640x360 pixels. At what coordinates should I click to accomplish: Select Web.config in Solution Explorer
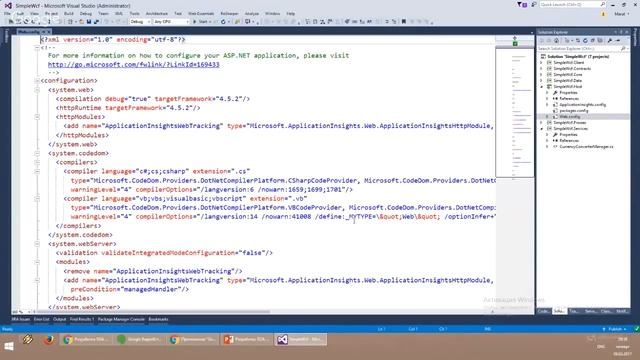(569, 117)
